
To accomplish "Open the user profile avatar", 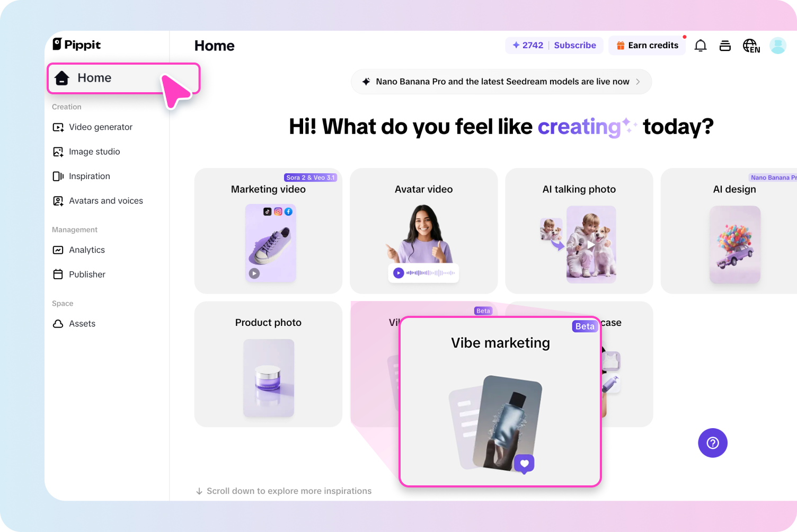I will [777, 46].
